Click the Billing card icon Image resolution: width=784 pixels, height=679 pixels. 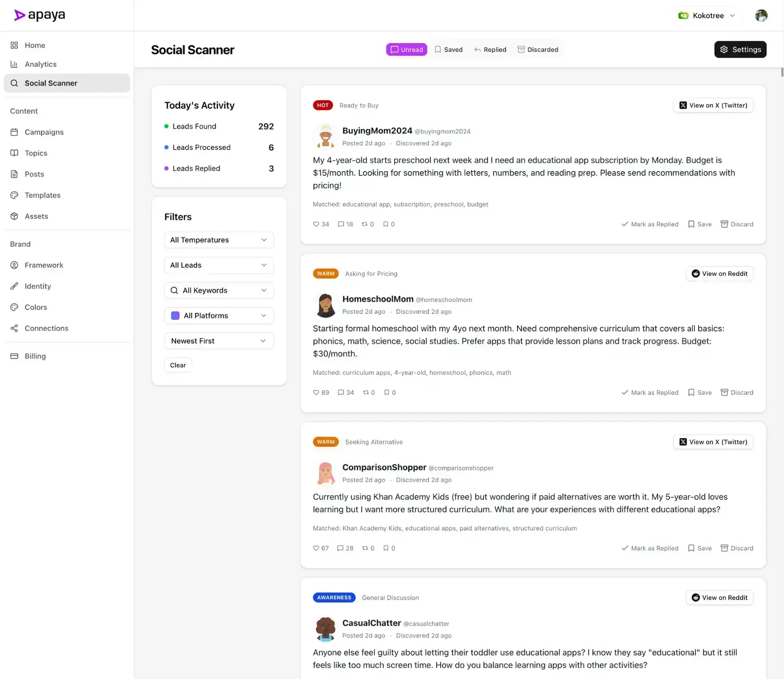pos(14,356)
